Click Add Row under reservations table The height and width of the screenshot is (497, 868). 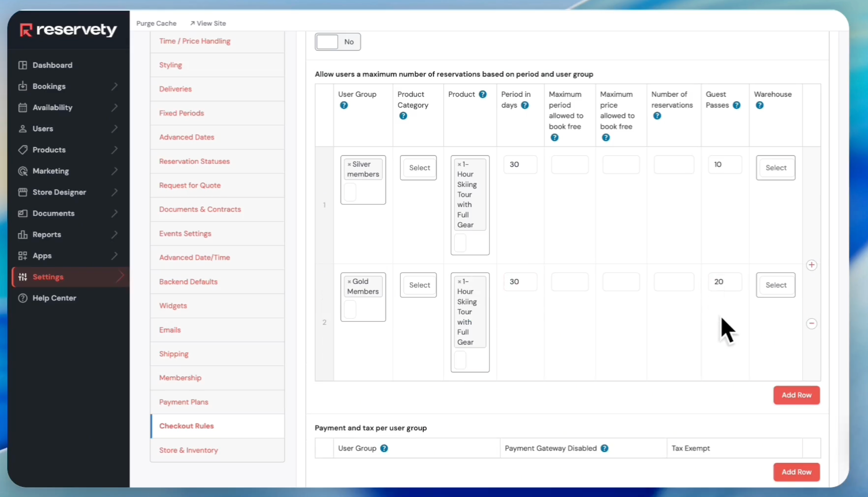(796, 395)
